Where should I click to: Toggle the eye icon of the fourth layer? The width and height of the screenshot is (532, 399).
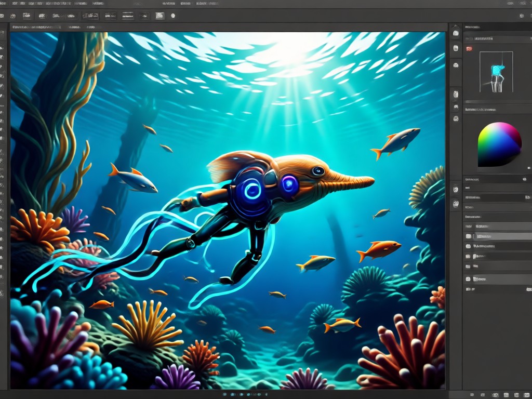coord(469,267)
